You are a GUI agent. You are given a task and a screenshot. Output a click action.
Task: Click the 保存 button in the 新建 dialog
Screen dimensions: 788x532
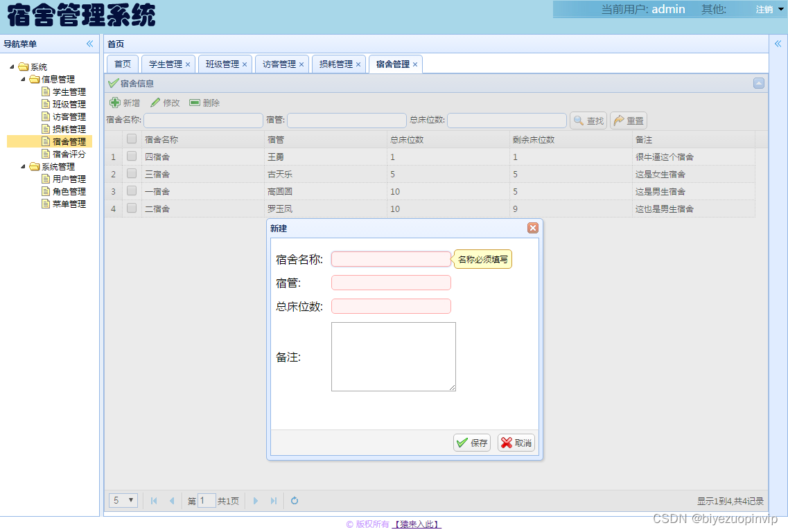point(471,442)
